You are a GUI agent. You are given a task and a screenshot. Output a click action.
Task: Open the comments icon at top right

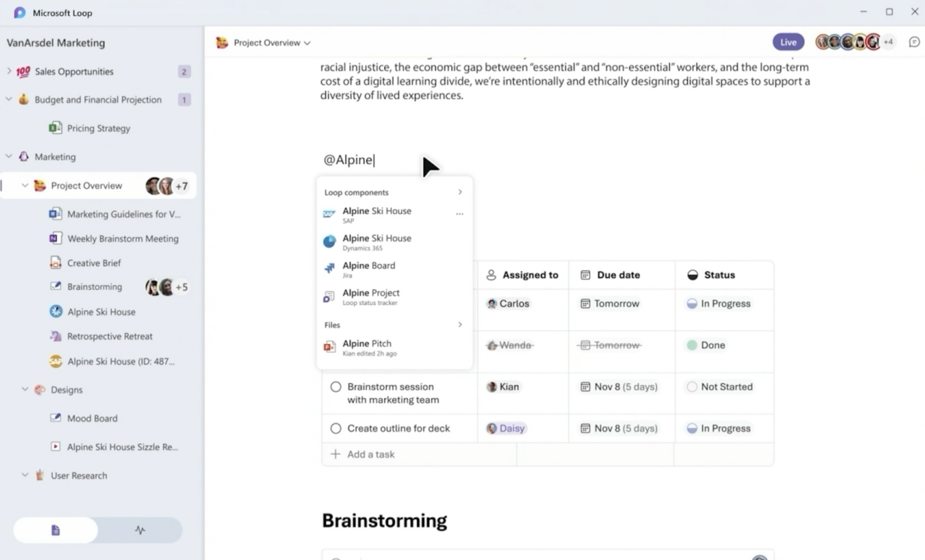coord(914,42)
